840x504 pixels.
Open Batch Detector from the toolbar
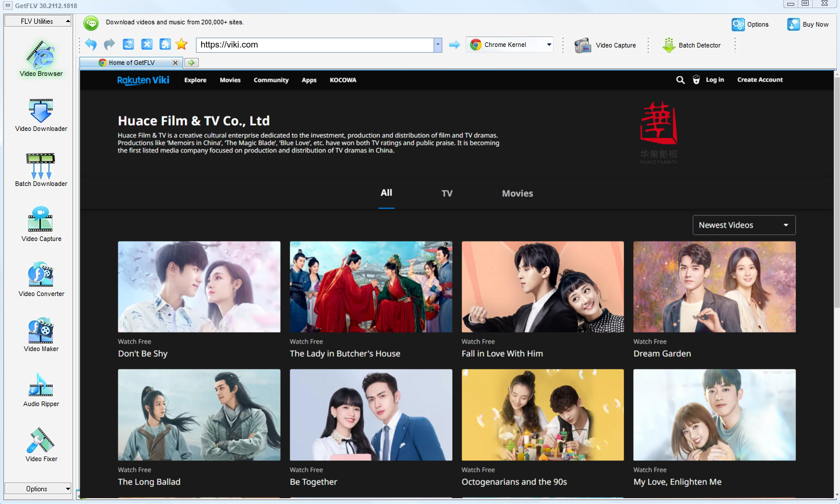click(x=692, y=45)
